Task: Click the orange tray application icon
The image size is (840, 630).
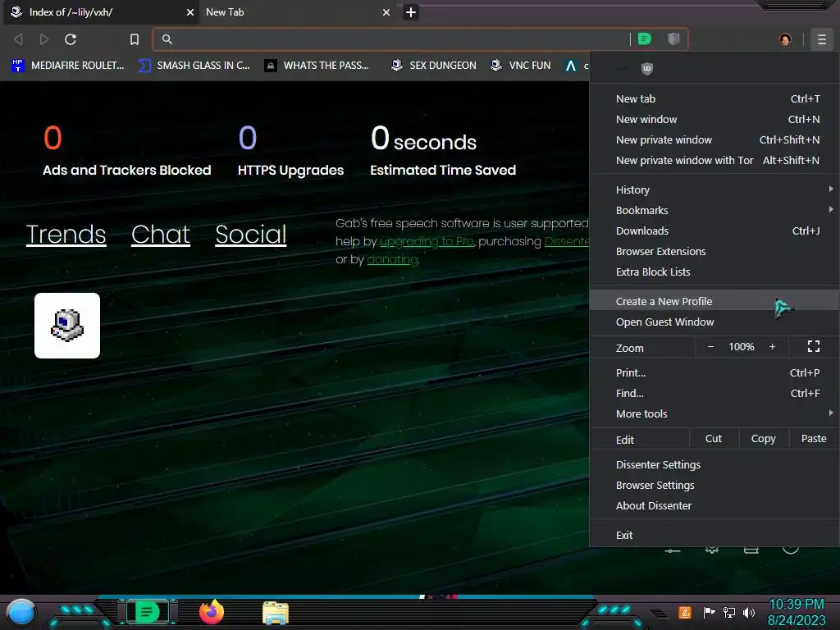Action: click(x=685, y=612)
